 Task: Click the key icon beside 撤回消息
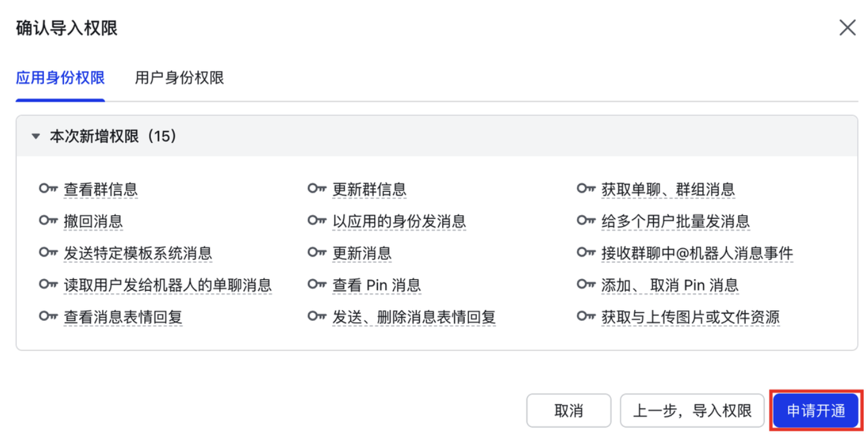click(48, 221)
